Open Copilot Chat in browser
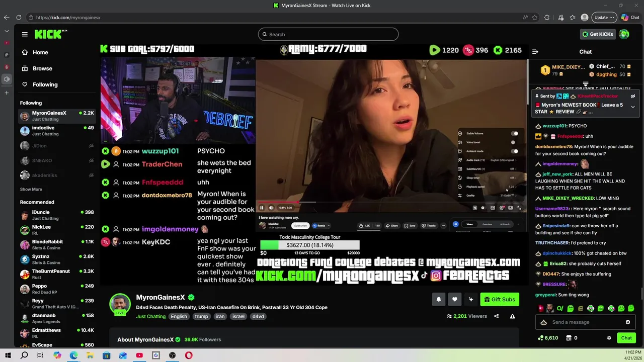 [x=630, y=17]
